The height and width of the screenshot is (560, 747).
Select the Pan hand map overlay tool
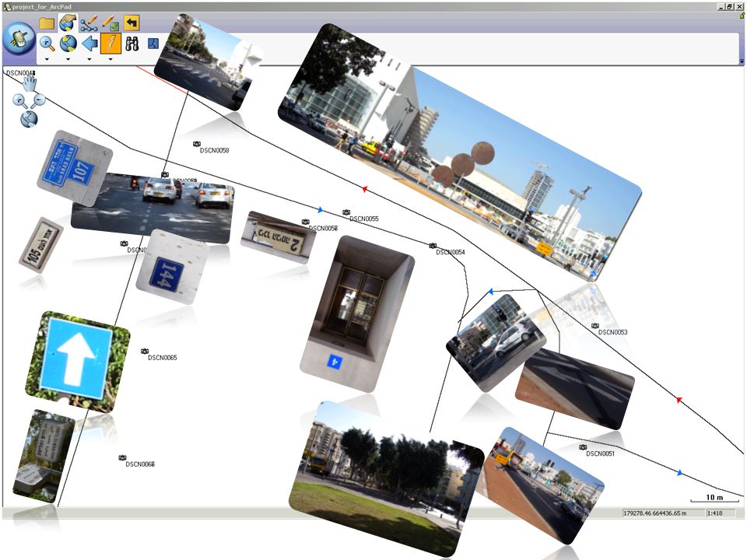point(29,83)
